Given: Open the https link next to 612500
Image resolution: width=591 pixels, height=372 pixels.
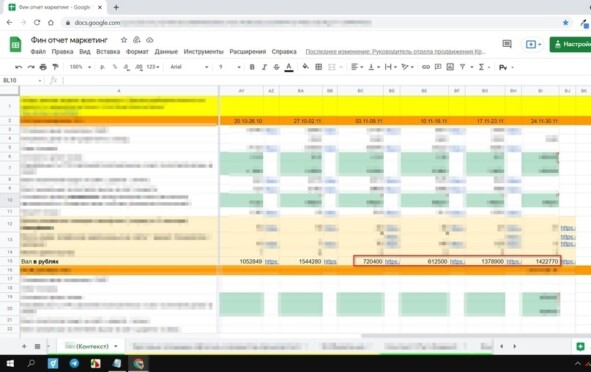Looking at the screenshot, I should (457, 262).
